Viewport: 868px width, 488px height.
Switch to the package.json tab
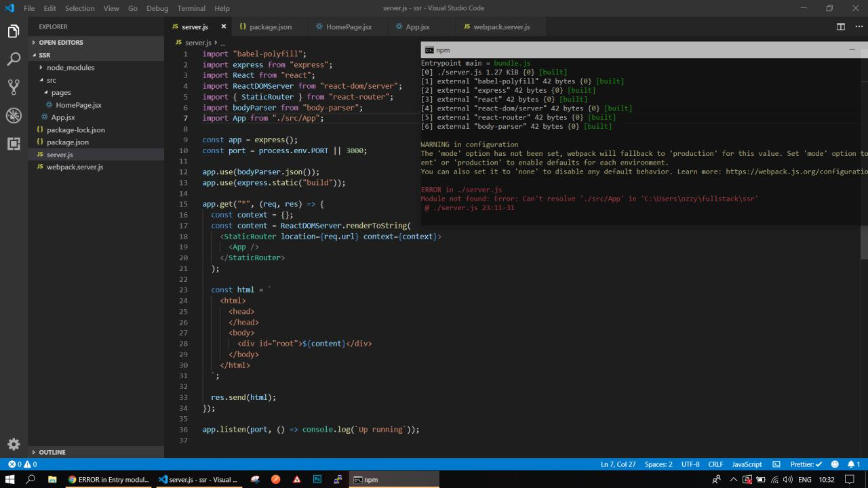point(271,26)
